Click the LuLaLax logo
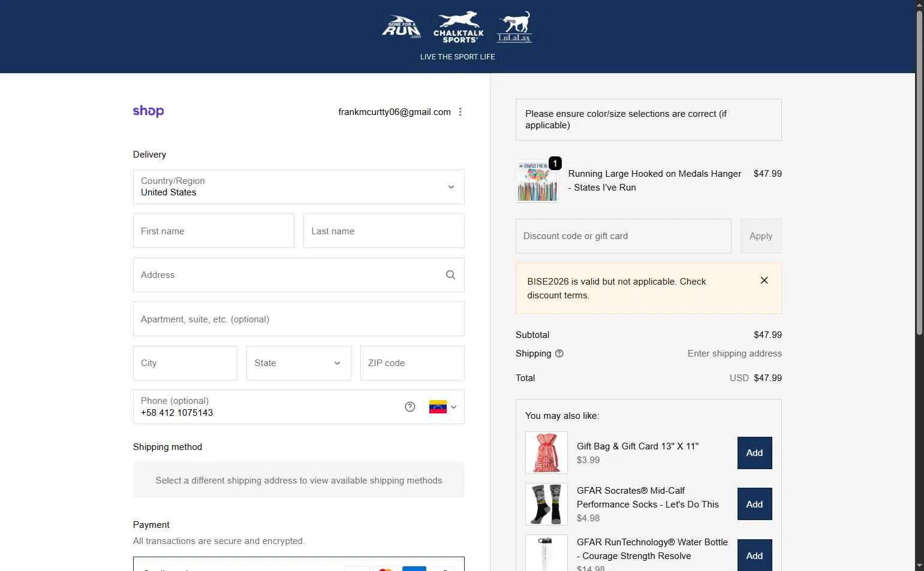Image resolution: width=924 pixels, height=571 pixels. click(514, 27)
